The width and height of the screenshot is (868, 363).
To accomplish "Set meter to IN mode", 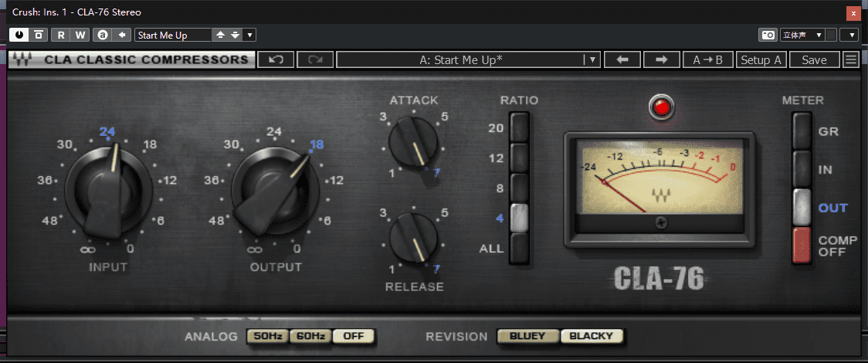I will (802, 169).
